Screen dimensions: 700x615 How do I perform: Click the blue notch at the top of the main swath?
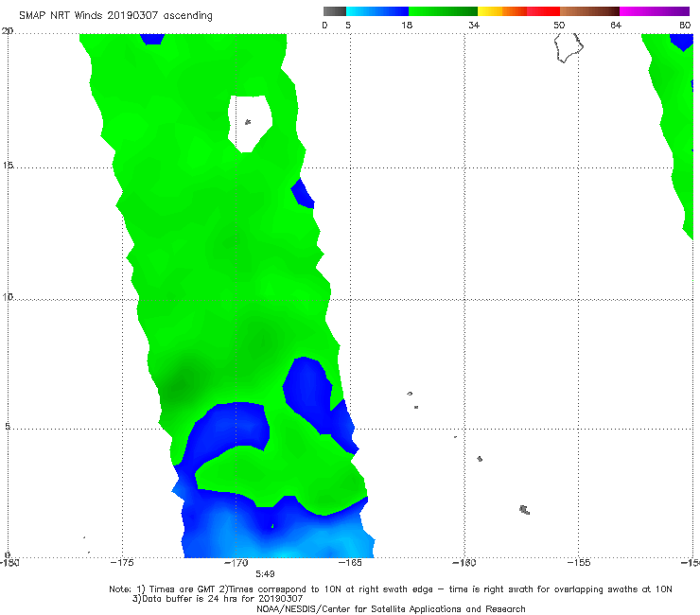tap(152, 39)
